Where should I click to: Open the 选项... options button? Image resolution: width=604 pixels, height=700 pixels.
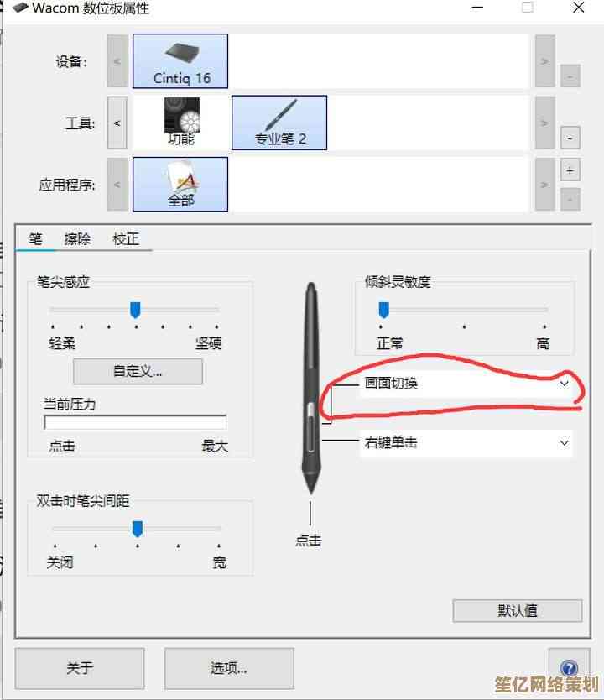click(x=229, y=668)
